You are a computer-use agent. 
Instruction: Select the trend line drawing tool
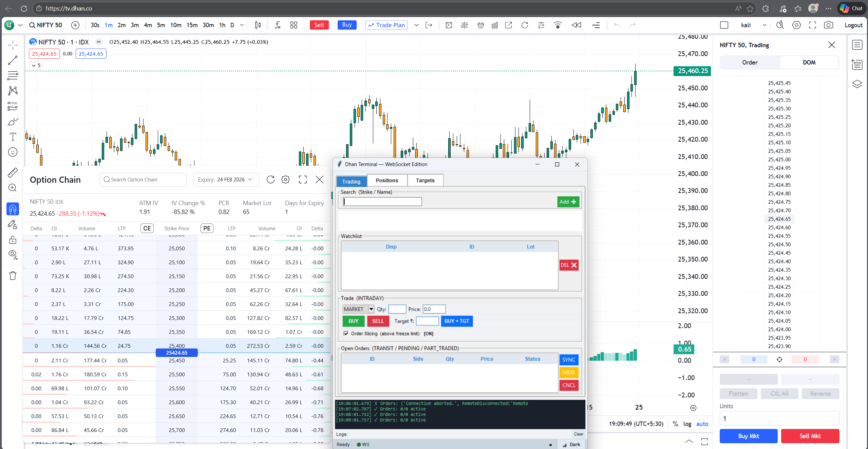click(13, 60)
